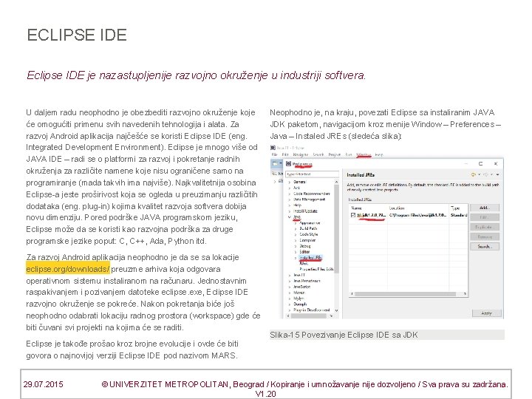
Task: Expand the Build Path subnode
Action: point(296,228)
